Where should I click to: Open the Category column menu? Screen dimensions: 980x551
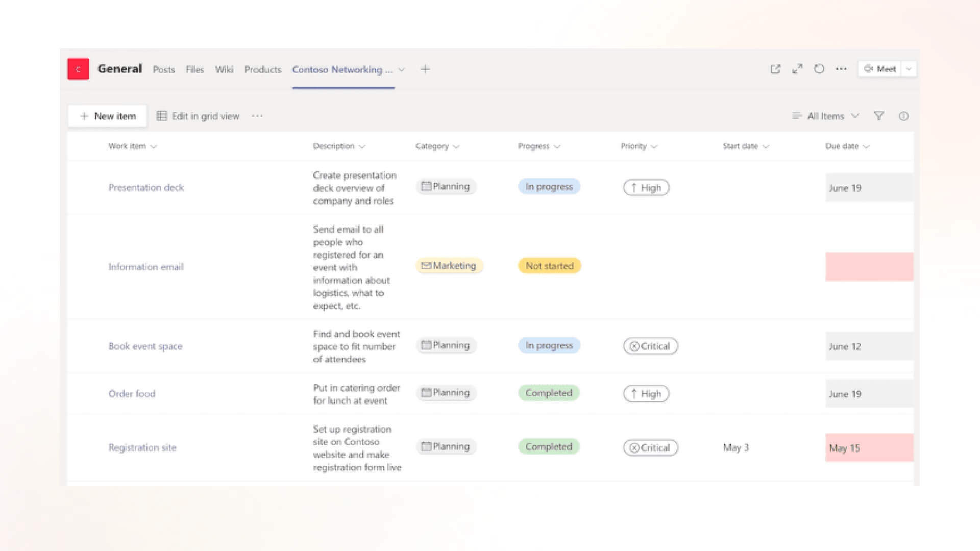pyautogui.click(x=437, y=146)
